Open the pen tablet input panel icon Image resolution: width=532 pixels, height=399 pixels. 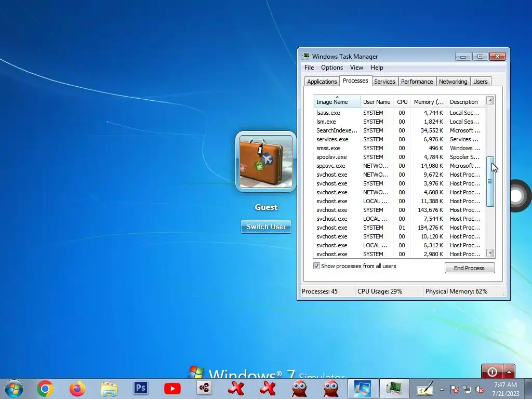pyautogui.click(x=425, y=389)
